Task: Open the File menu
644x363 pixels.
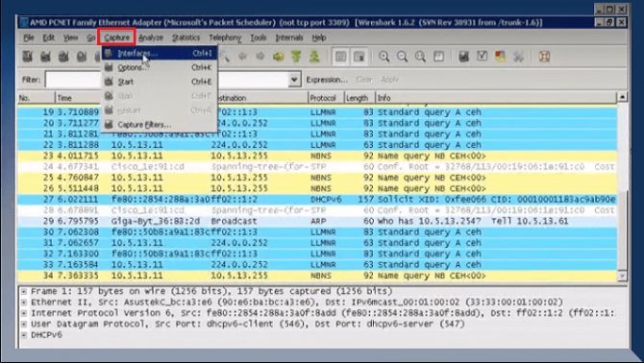Action: 29,37
